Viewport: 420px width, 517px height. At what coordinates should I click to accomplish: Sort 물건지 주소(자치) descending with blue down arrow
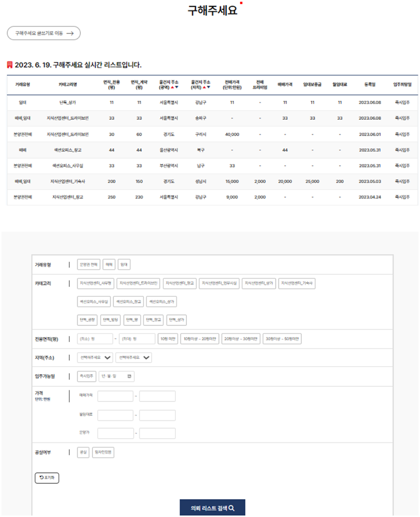208,87
